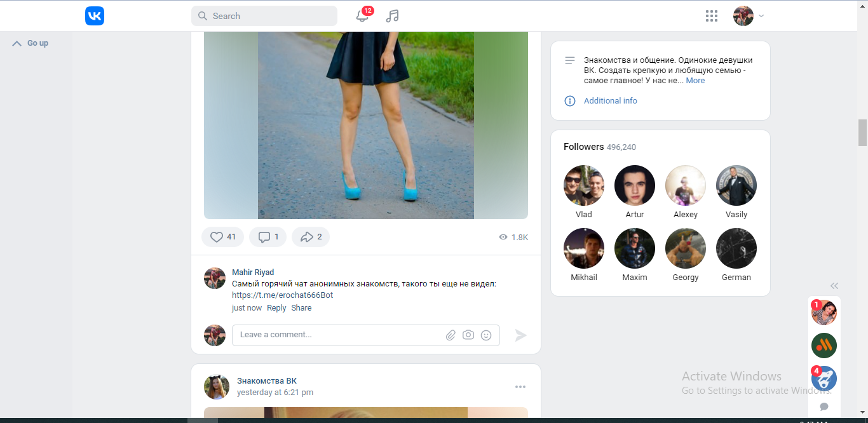868x423 pixels.
Task: Open the notifications bell with badge 12
Action: click(x=363, y=16)
